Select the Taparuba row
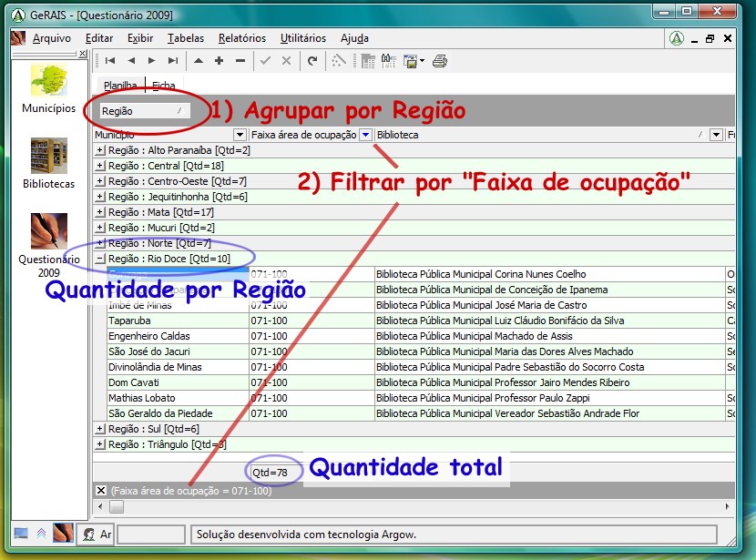Screen dimensions: 756x560 coord(421,321)
